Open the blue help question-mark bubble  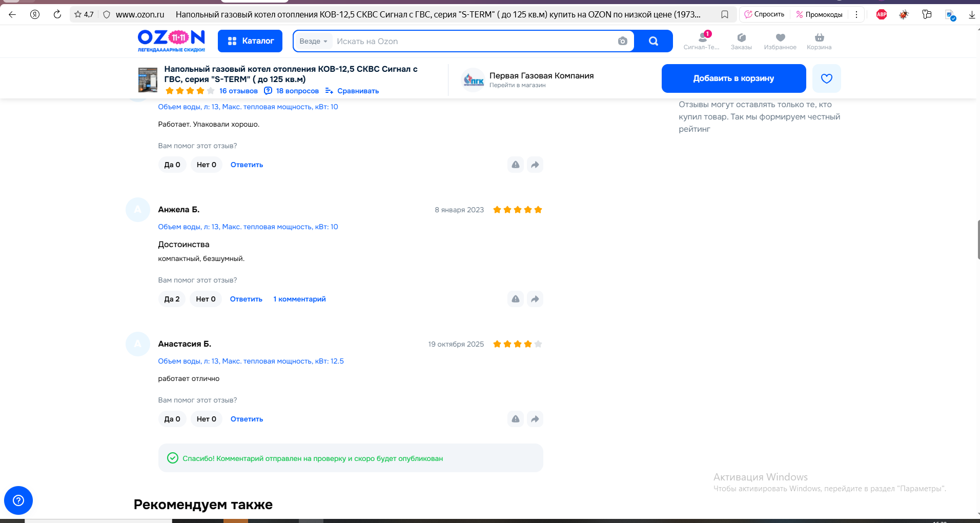(x=18, y=500)
